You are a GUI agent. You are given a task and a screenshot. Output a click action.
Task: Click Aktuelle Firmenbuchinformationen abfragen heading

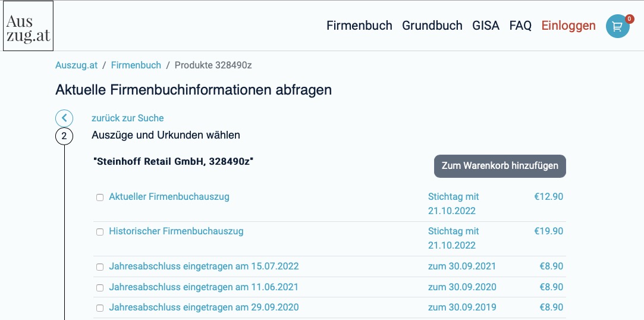[193, 90]
